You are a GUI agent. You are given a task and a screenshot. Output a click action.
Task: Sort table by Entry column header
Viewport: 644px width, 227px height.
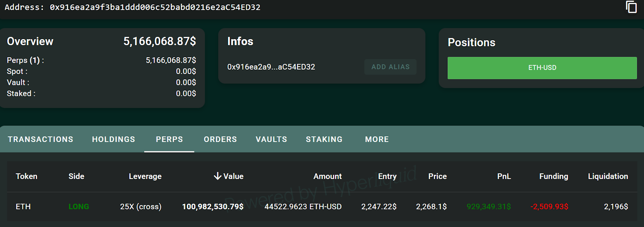point(387,176)
